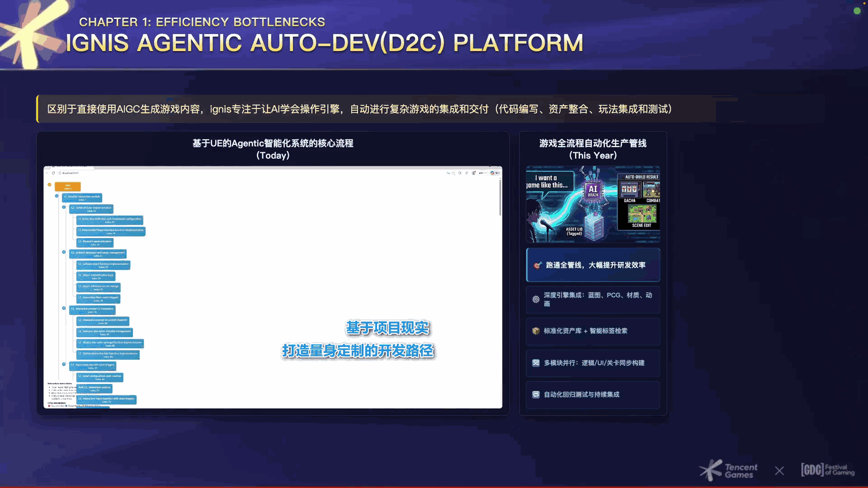
Task: Click the box icon beside 标准化资产库
Action: 536,331
